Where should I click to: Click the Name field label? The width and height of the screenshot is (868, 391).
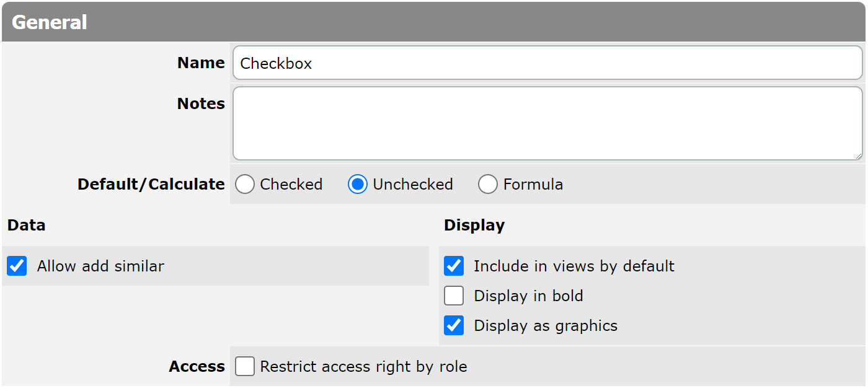click(x=201, y=63)
